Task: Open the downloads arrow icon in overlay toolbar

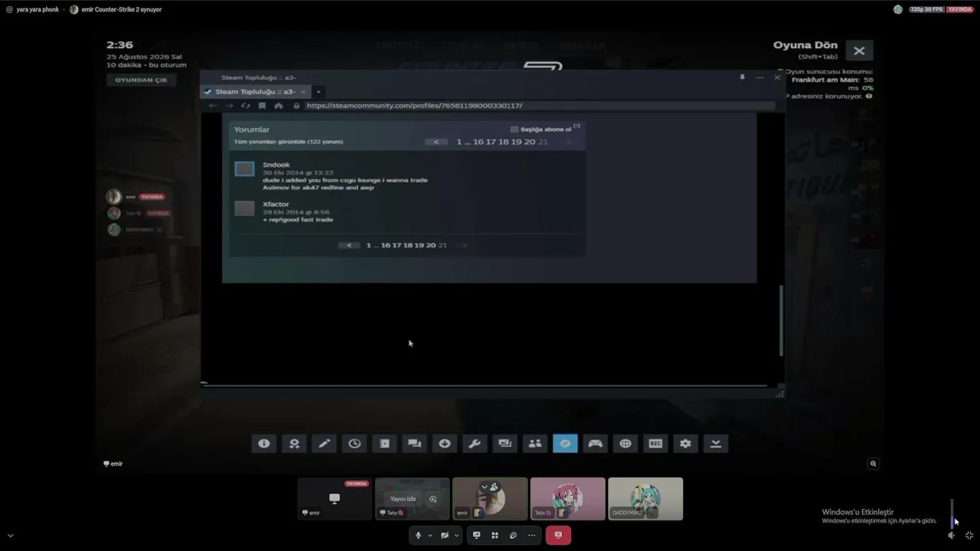Action: coord(445,443)
